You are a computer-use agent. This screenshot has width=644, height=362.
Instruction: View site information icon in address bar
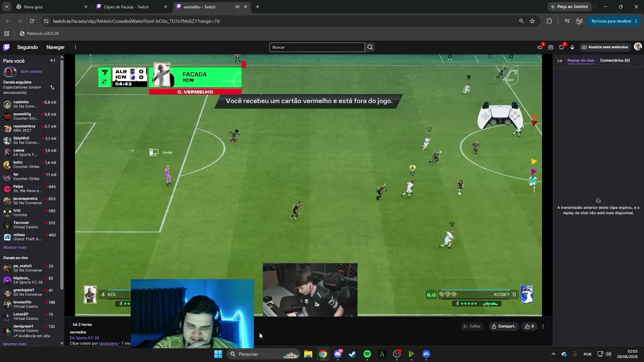[46, 21]
